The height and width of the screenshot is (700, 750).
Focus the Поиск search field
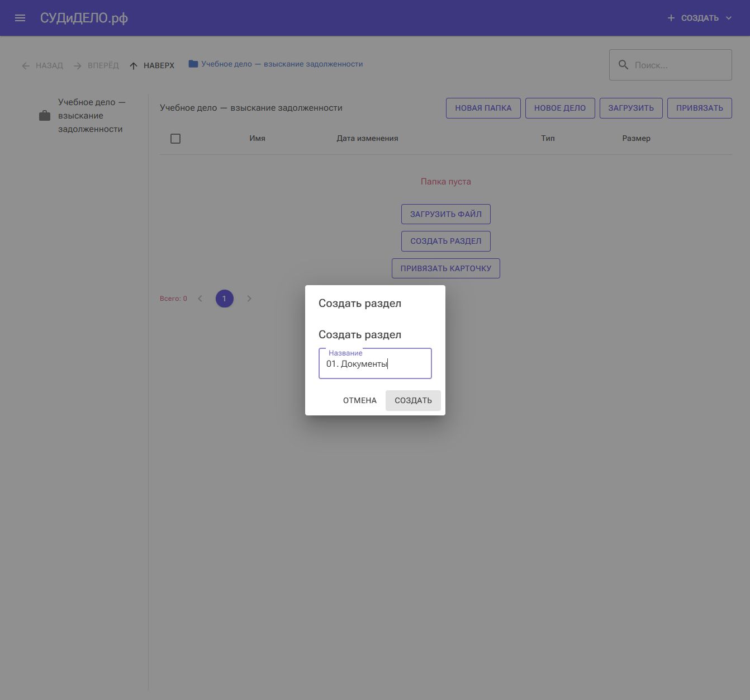pyautogui.click(x=671, y=65)
